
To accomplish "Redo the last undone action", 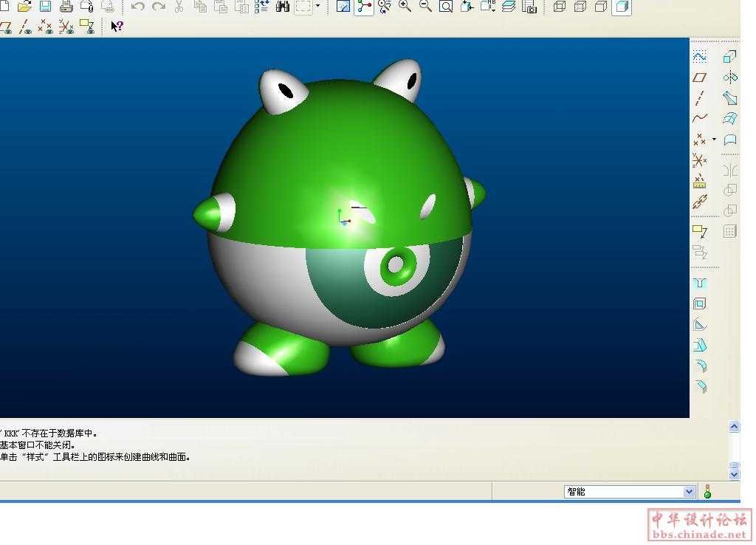I will click(x=159, y=6).
